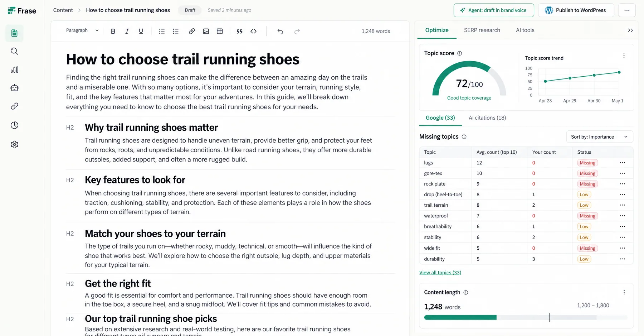Click the 'Get the right fit' heading
This screenshot has width=644, height=336.
click(118, 284)
